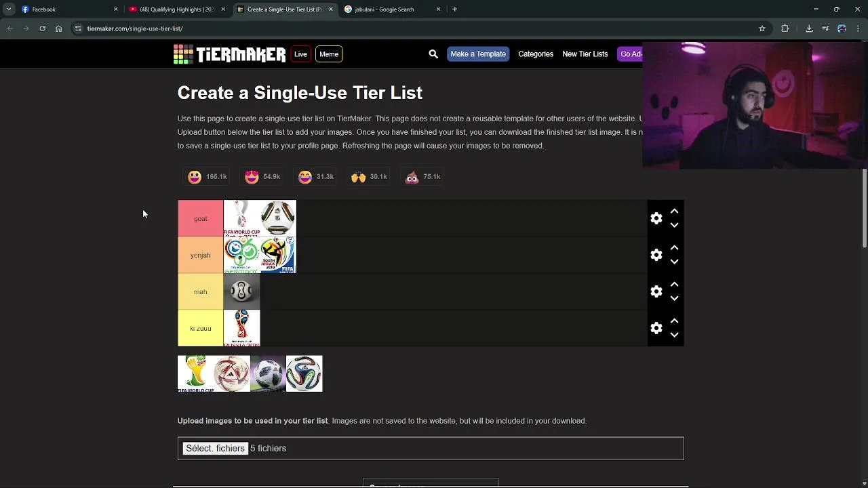
Task: React with raised hands emoji 30.1k
Action: point(370,177)
